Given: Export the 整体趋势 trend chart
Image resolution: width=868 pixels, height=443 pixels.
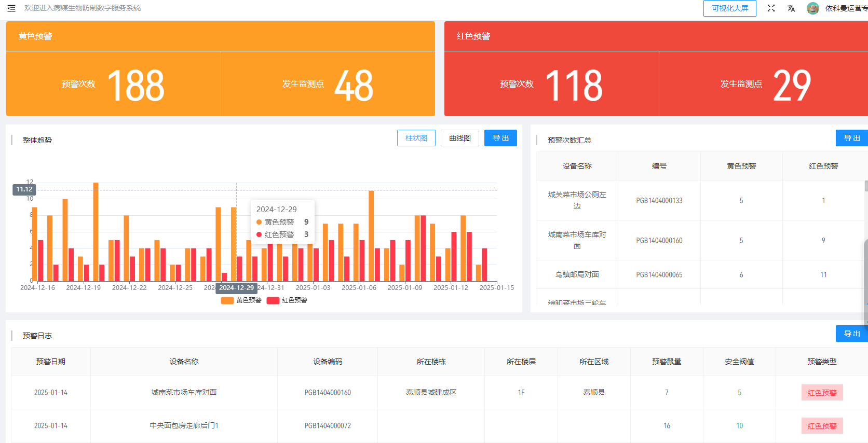Looking at the screenshot, I should pyautogui.click(x=500, y=138).
